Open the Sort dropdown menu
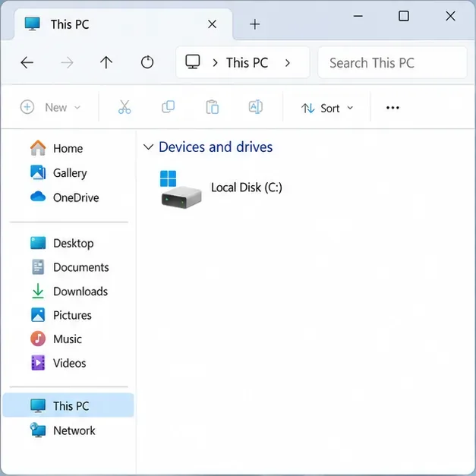Screen dimensions: 476x476 coord(327,108)
